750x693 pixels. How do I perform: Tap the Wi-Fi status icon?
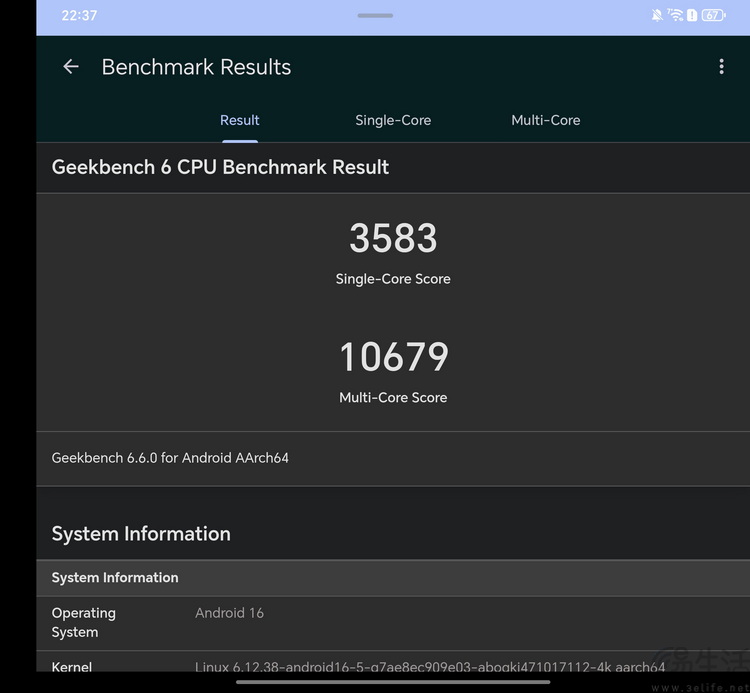coord(675,15)
